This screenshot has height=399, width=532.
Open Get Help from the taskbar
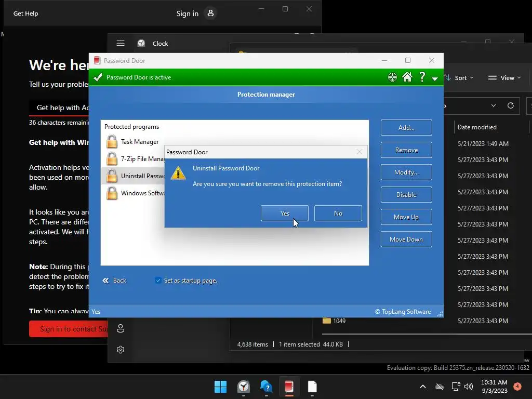(x=266, y=387)
